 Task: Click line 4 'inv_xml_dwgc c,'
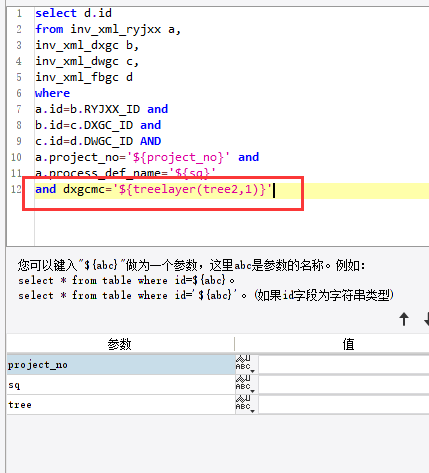point(87,61)
